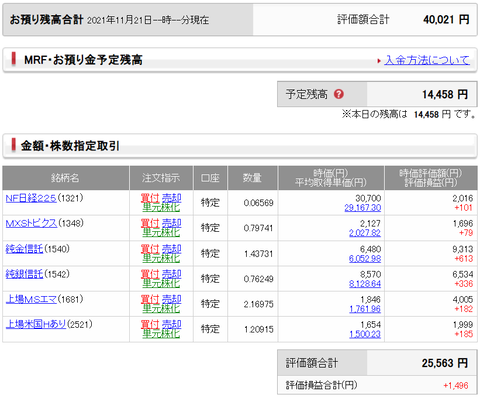Viewport: 480px width, 398px height.
Task: Select quantity value 1.43731
Action: 258,254
